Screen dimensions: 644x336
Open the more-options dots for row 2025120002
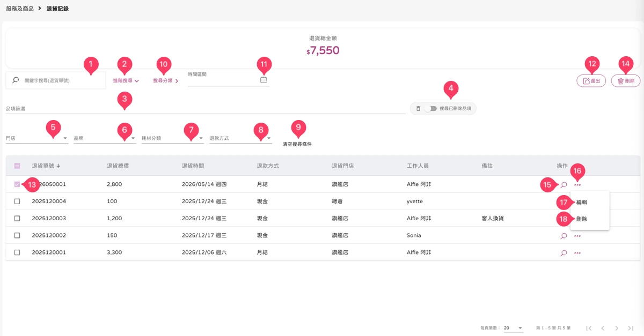pyautogui.click(x=577, y=236)
